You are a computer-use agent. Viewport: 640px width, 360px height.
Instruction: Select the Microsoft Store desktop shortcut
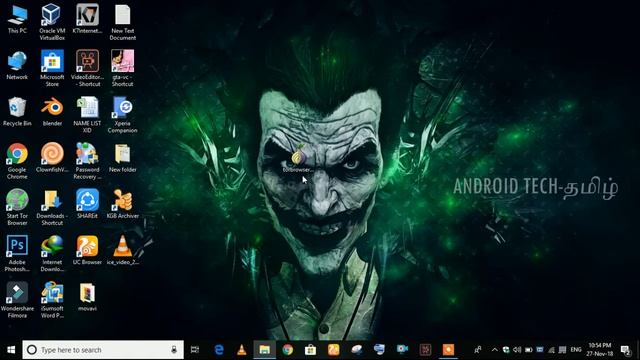click(52, 68)
